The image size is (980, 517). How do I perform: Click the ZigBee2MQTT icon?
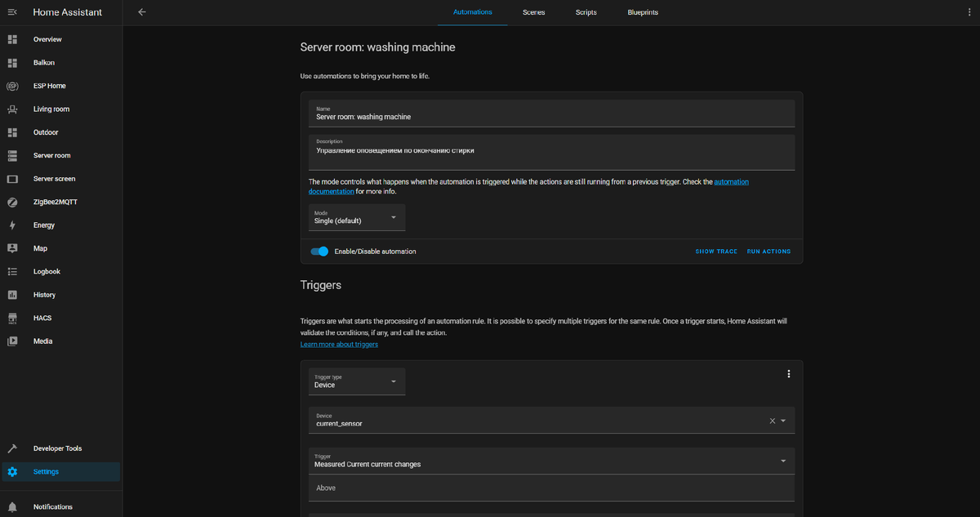12,202
